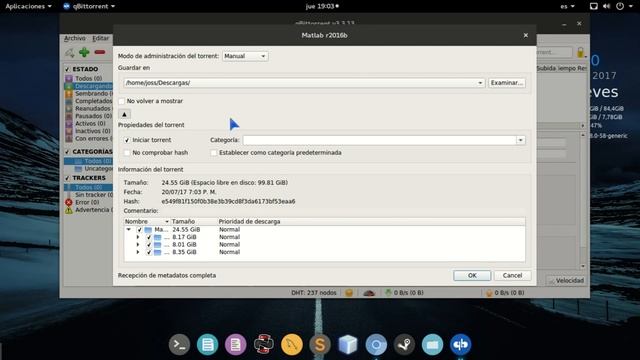This screenshot has width=640, height=360.
Task: Click the orange upload speed icon in status bar
Action: point(489,293)
